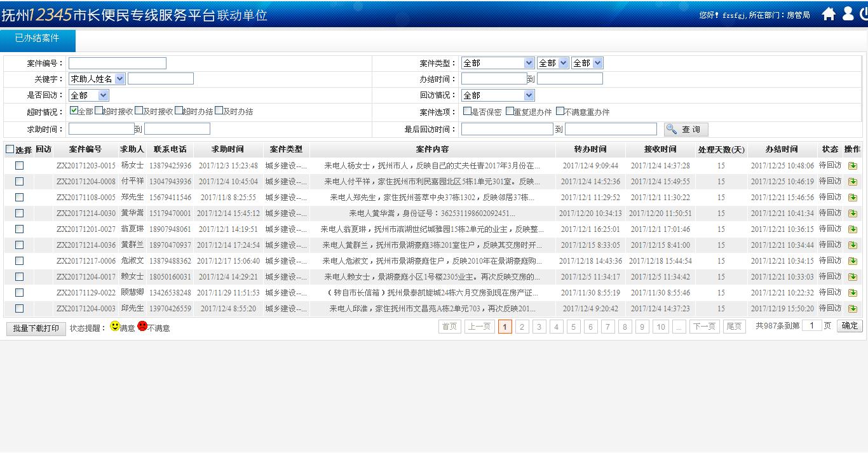Click the 办结时间 start date field
This screenshot has width=868, height=453.
pos(494,79)
